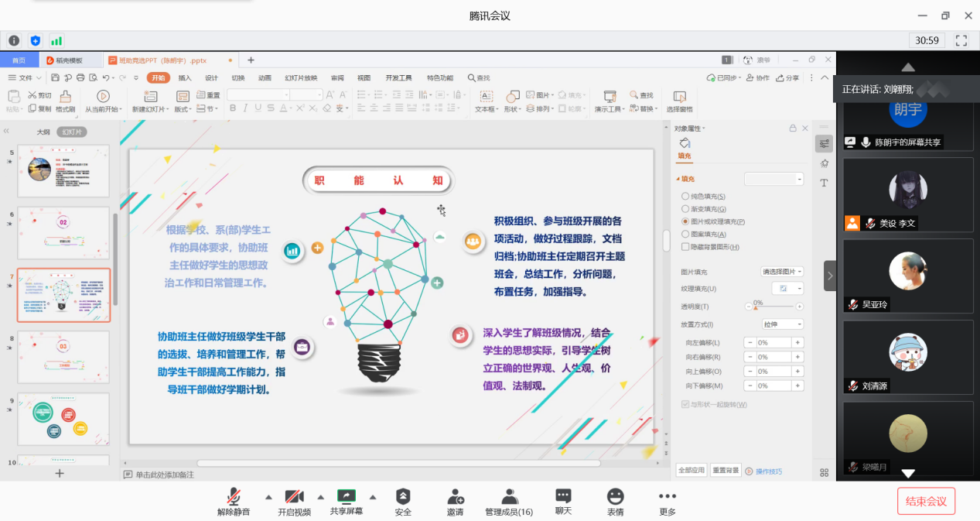
Task: Increase transparency with plus button
Action: pos(799,307)
